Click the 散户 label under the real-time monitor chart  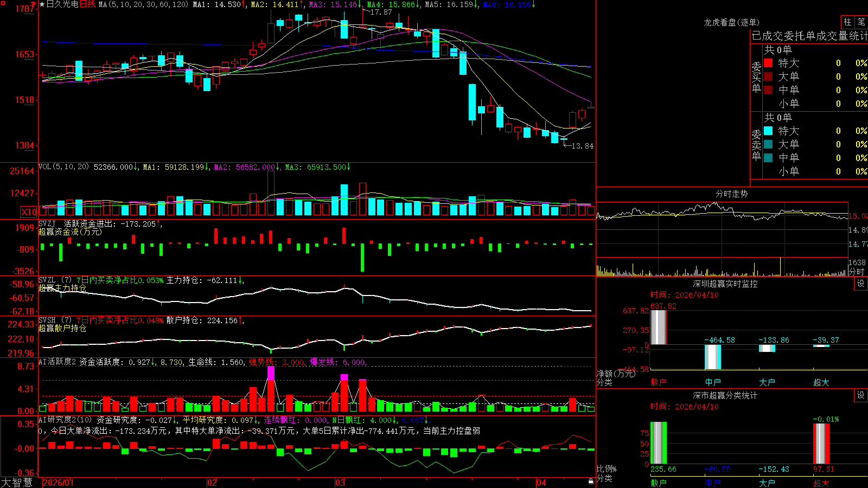[659, 382]
